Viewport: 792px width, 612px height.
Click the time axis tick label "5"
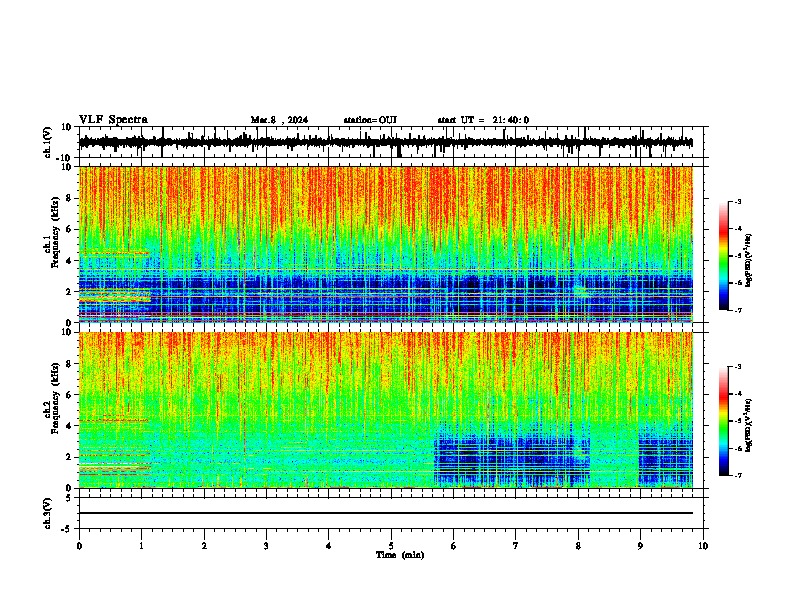click(x=391, y=546)
